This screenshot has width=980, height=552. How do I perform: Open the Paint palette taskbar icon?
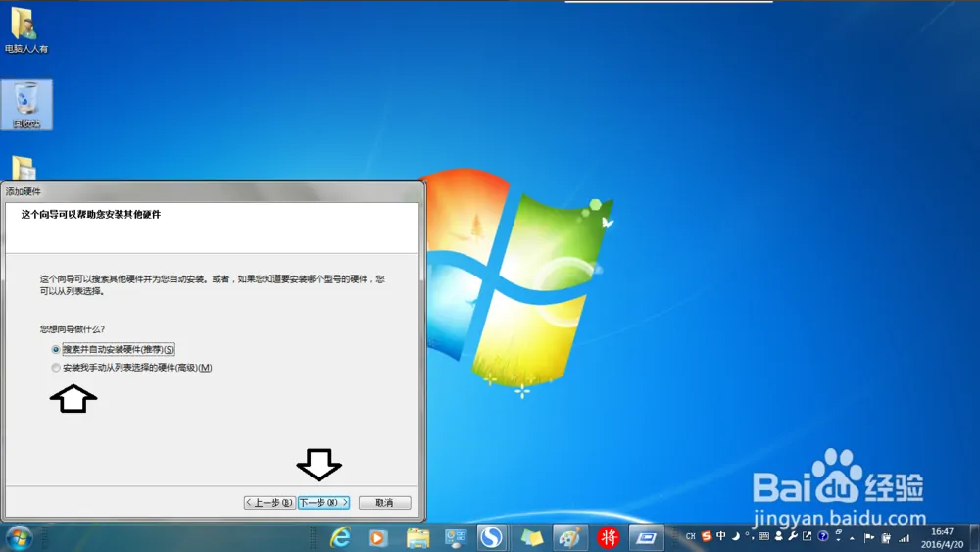click(569, 537)
